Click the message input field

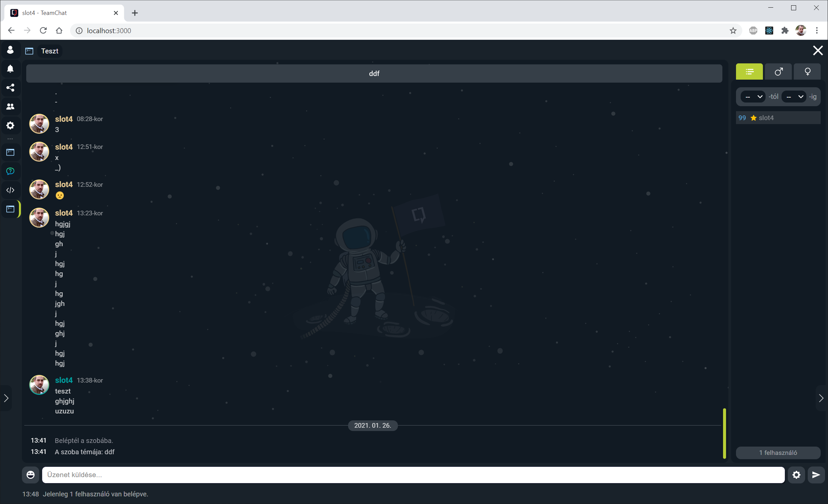pos(413,474)
